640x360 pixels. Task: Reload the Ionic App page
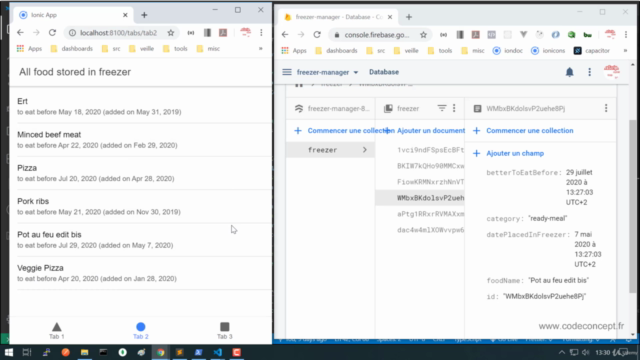(x=52, y=33)
